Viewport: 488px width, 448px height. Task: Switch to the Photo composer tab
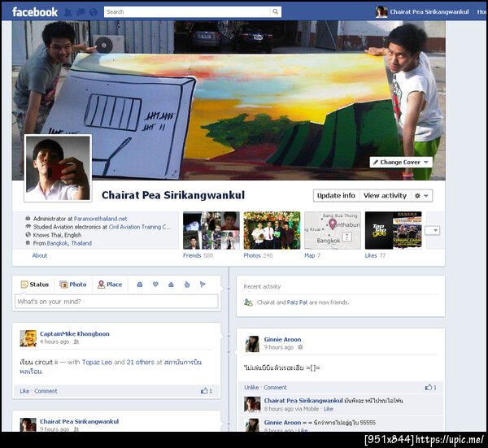pyautogui.click(x=73, y=285)
